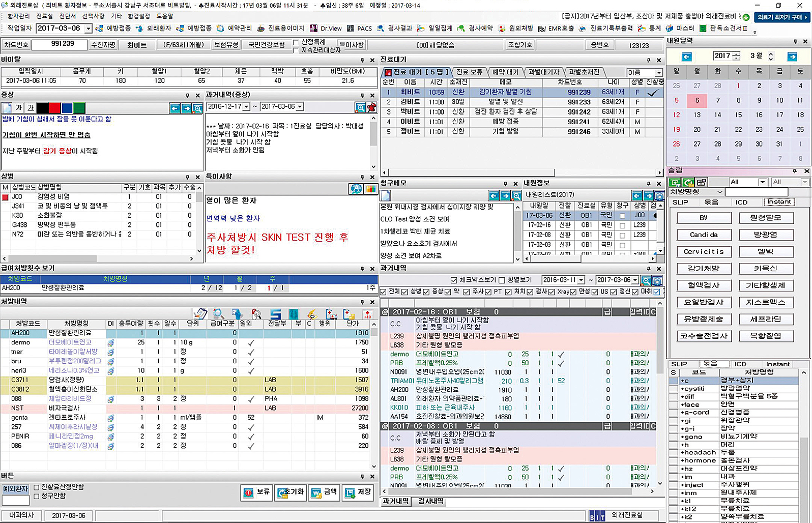The width and height of the screenshot is (812, 523).
Task: Click the 차트번호 input field showing 991239
Action: (x=60, y=44)
